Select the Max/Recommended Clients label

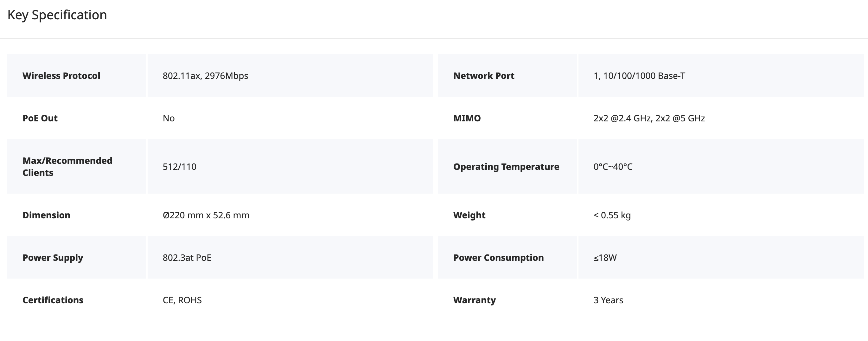(x=67, y=166)
